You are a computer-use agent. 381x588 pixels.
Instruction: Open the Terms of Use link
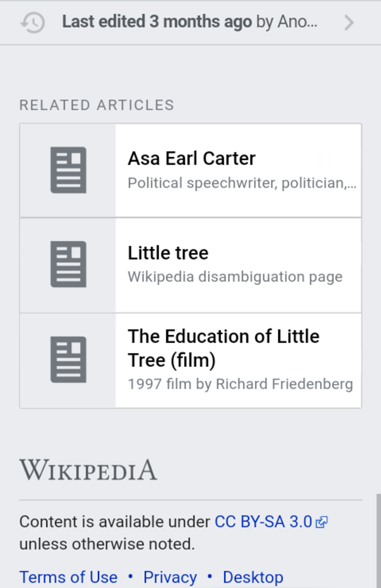point(69,577)
